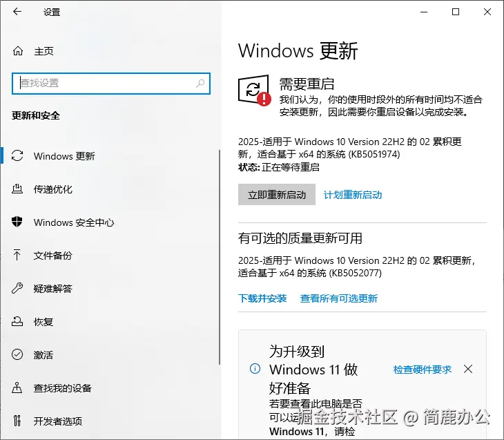Click the sidebar vertical scrollbar
This screenshot has height=440, width=504.
coord(220,258)
